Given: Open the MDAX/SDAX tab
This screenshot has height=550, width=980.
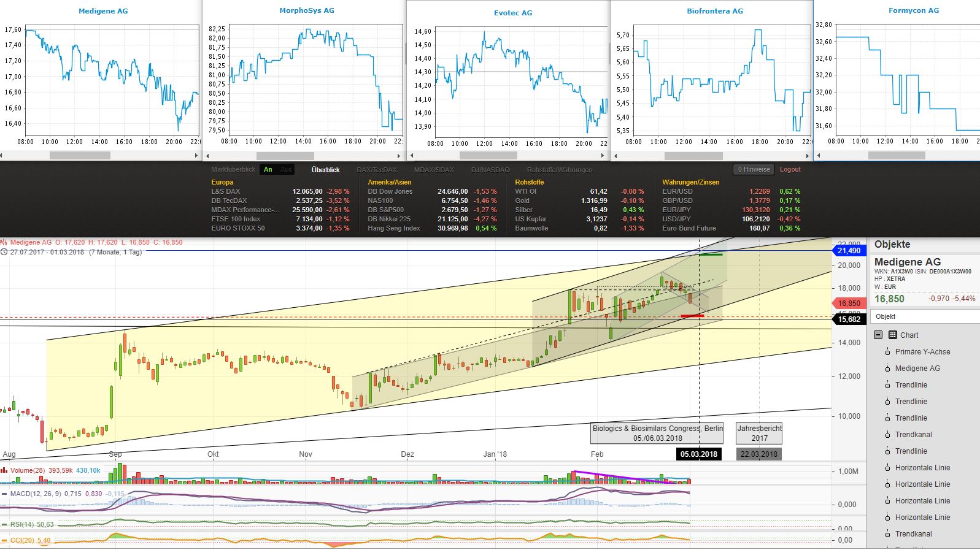Looking at the screenshot, I should [x=434, y=170].
